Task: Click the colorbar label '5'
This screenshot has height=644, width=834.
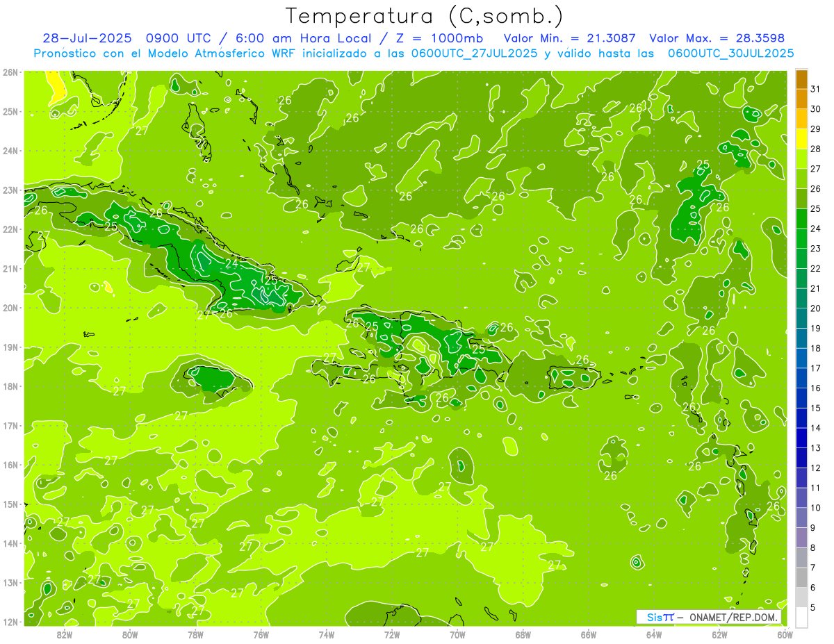Action: 813,608
